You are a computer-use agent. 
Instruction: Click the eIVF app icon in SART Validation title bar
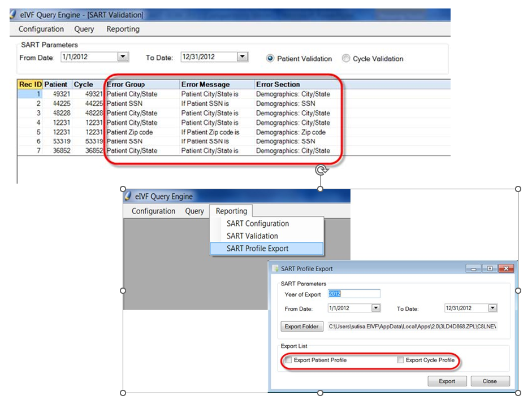tap(12, 14)
